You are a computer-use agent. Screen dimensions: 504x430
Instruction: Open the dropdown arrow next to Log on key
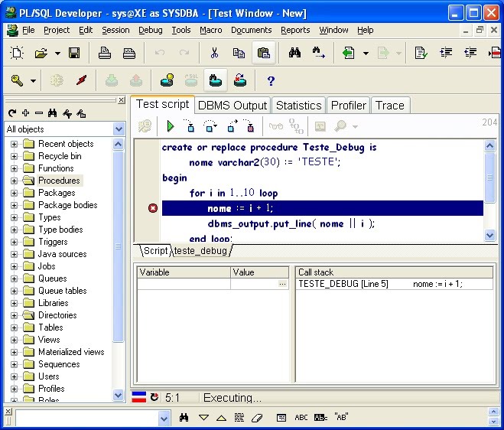point(33,81)
